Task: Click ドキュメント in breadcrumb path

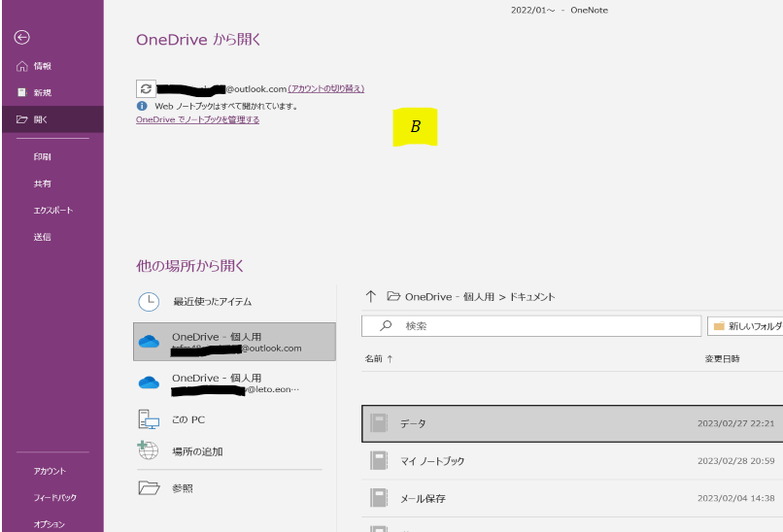Action: coord(531,297)
